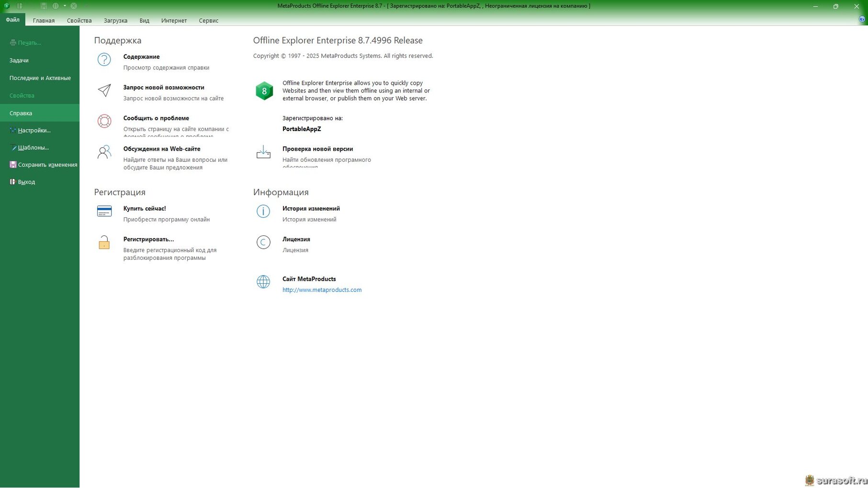Click the Stop (X circle) quick access icon

tap(74, 6)
